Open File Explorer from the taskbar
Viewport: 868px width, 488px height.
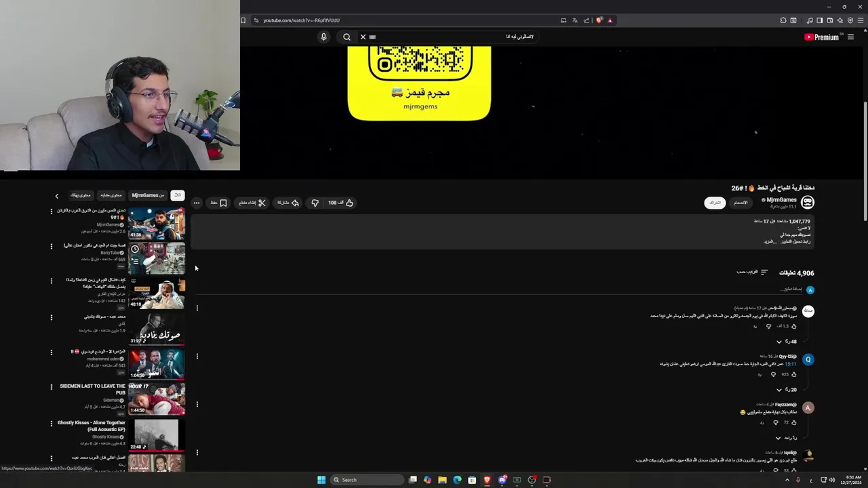(x=442, y=480)
